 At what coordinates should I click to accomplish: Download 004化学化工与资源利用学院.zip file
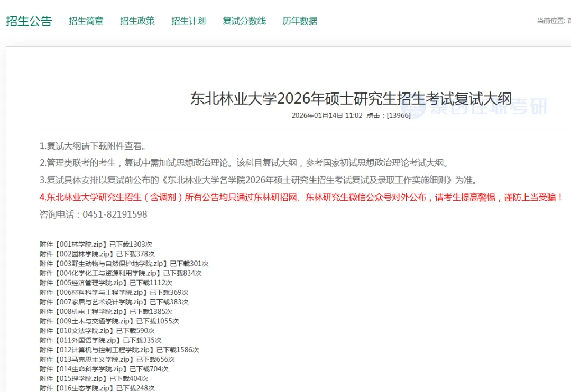(x=108, y=273)
